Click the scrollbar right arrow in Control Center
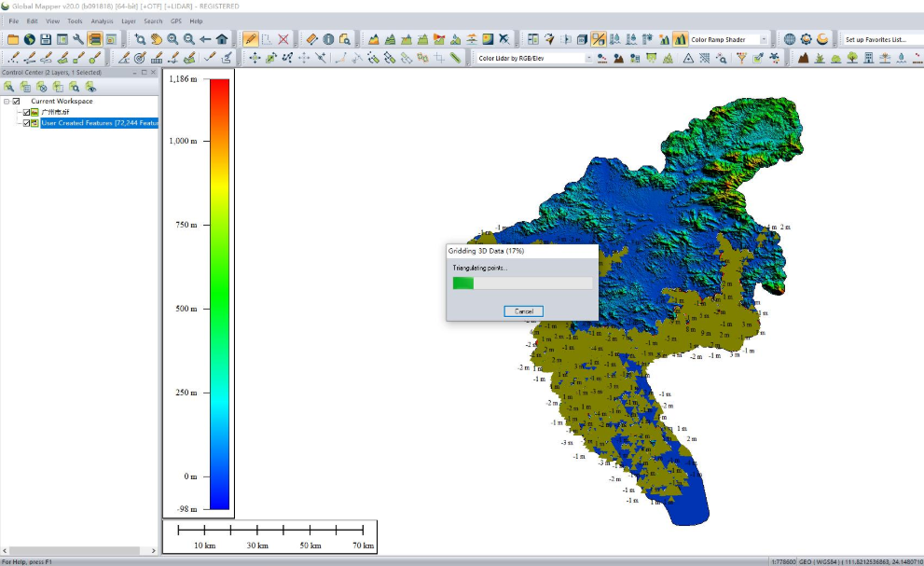Viewport: 924px width, 566px height. pos(154,551)
